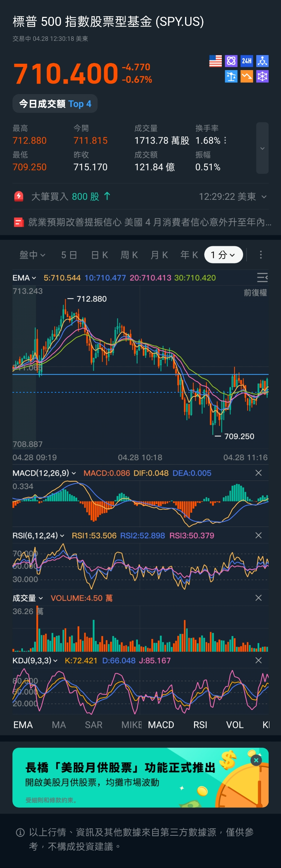Tap the US flag market icon
The height and width of the screenshot is (868, 281).
tap(215, 61)
